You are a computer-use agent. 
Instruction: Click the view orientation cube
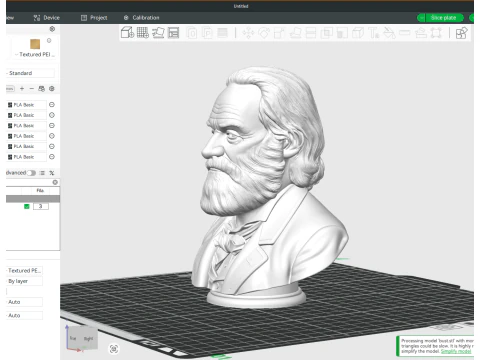[82, 338]
